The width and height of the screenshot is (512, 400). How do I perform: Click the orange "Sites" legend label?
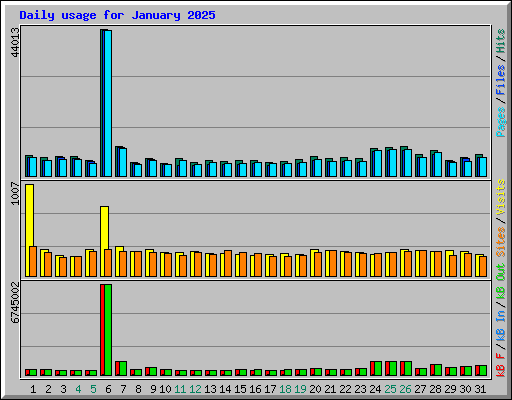(x=501, y=242)
